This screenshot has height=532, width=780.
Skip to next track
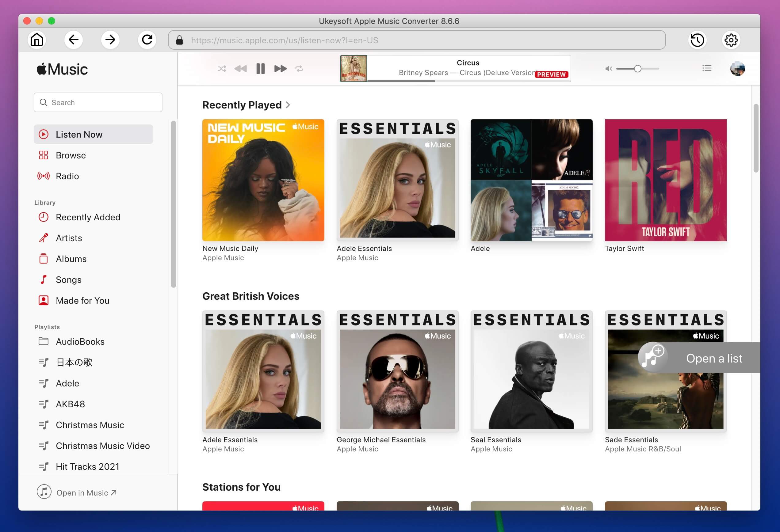(280, 69)
